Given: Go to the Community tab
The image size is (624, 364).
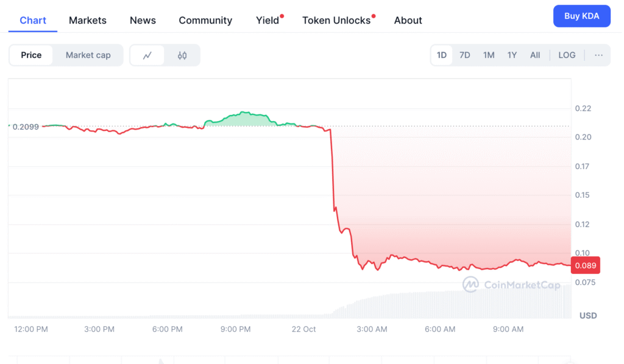Looking at the screenshot, I should click(205, 21).
